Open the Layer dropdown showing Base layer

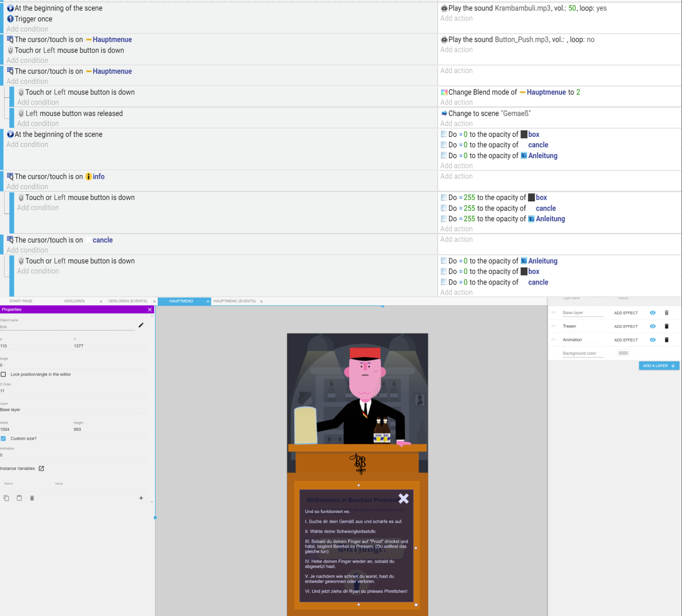71,410
